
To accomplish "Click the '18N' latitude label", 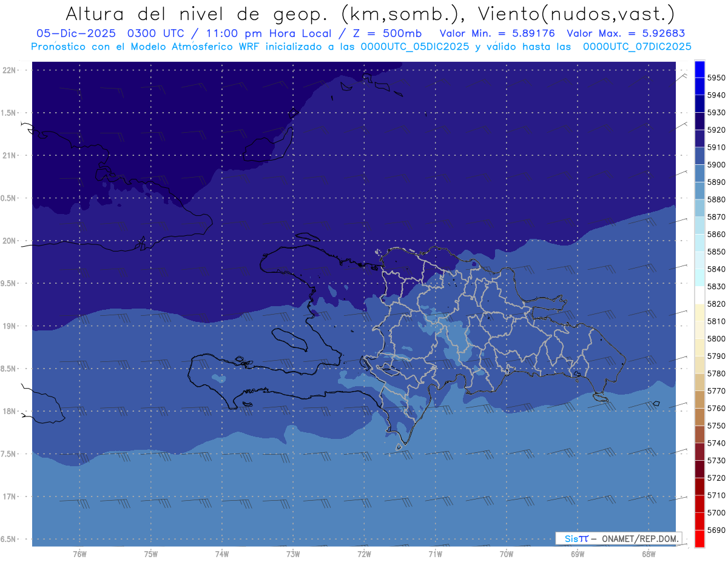I will pos(9,411).
